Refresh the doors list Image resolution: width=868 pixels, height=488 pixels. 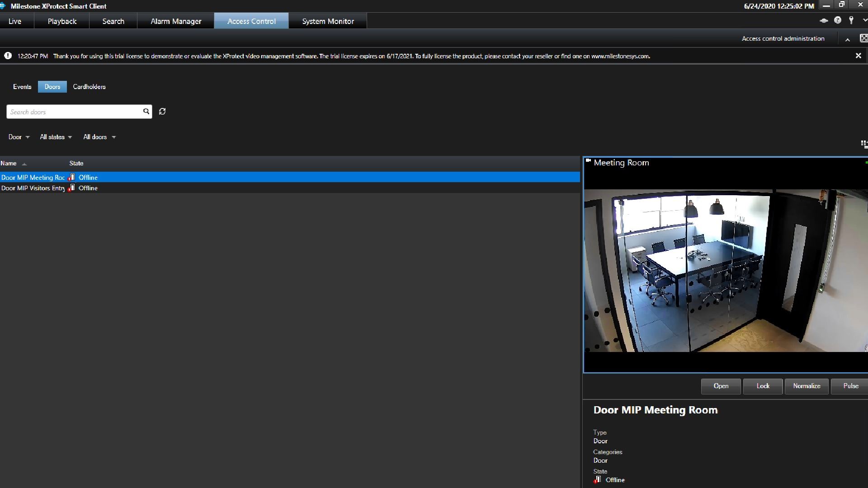162,111
